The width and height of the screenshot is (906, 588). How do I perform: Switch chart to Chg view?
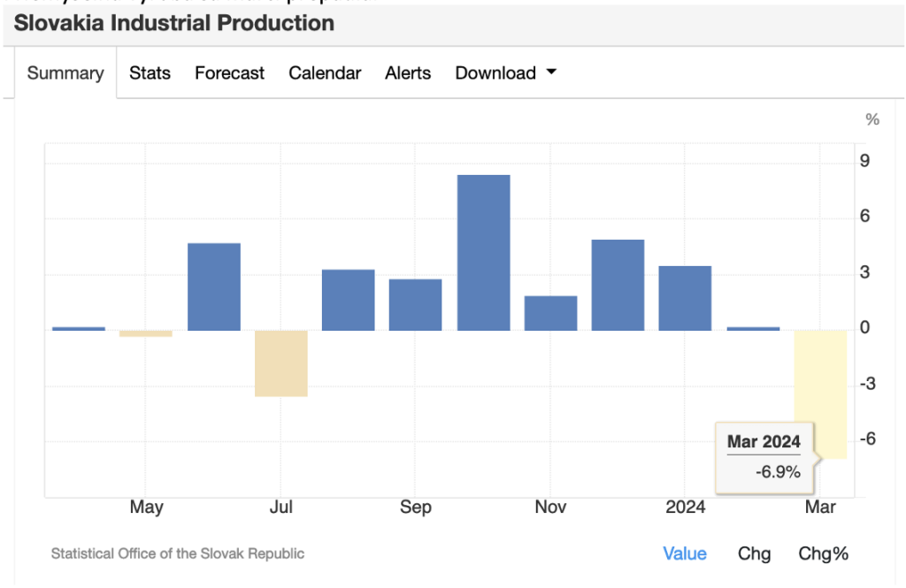click(x=754, y=554)
